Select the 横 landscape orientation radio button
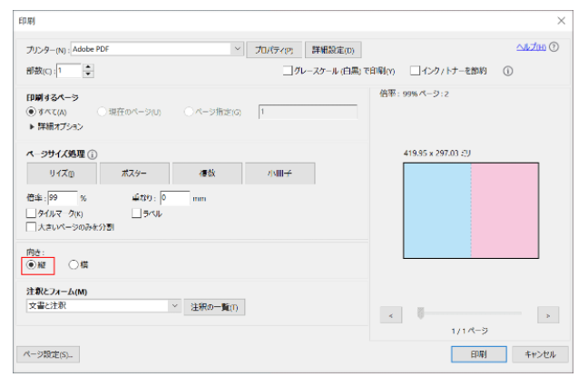The image size is (588, 377). 73,264
